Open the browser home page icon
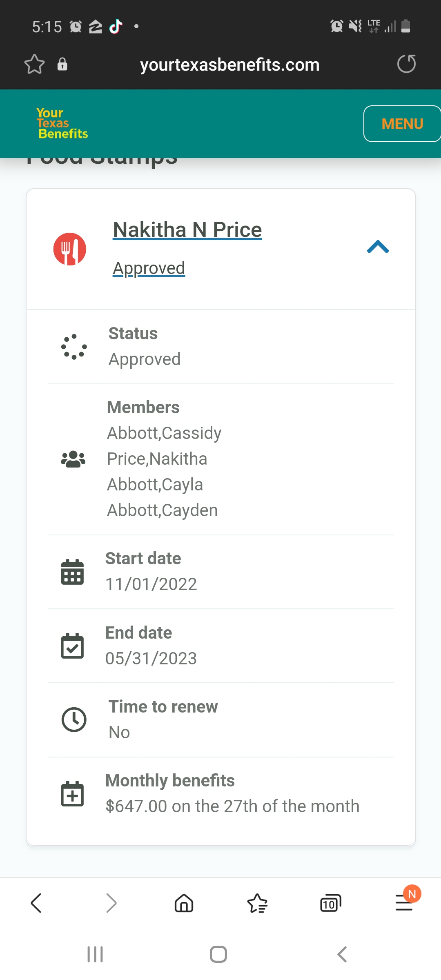Viewport: 441px width, 980px height. click(184, 903)
